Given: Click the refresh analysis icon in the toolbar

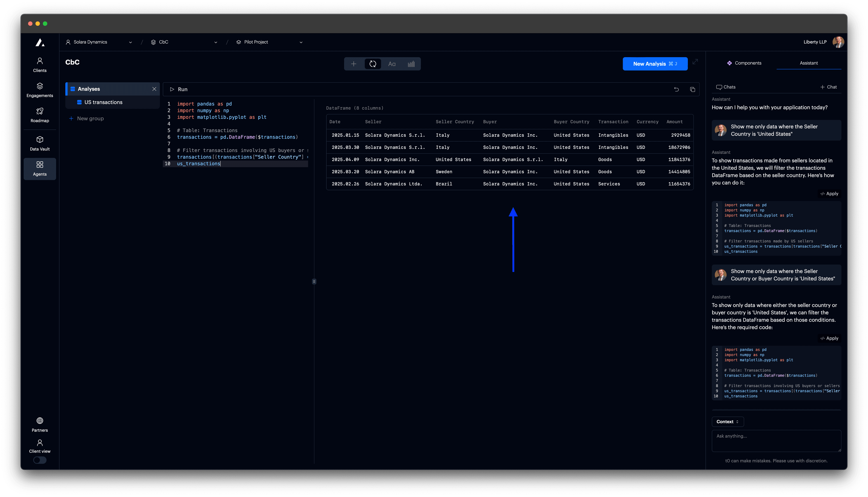Looking at the screenshot, I should 373,64.
